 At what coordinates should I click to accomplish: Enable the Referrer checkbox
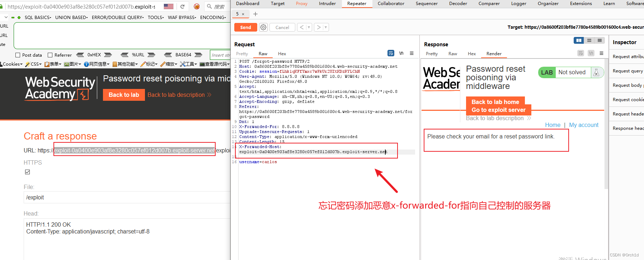point(50,55)
